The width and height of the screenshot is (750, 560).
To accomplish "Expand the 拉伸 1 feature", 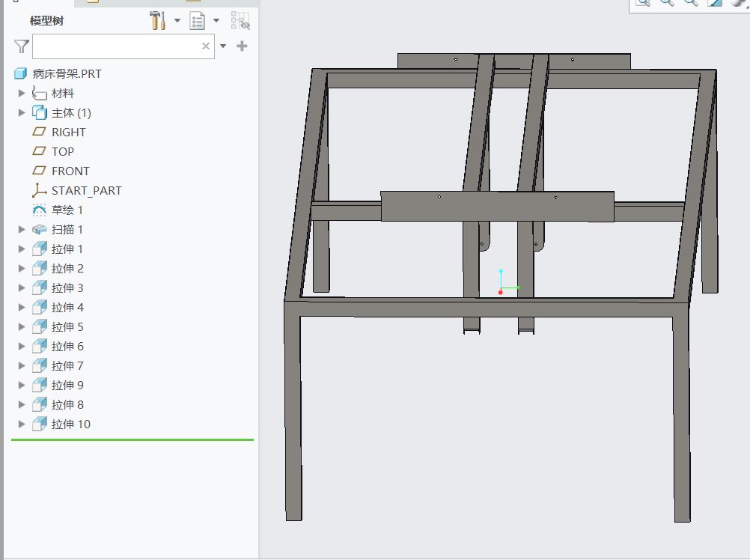I will 22,249.
